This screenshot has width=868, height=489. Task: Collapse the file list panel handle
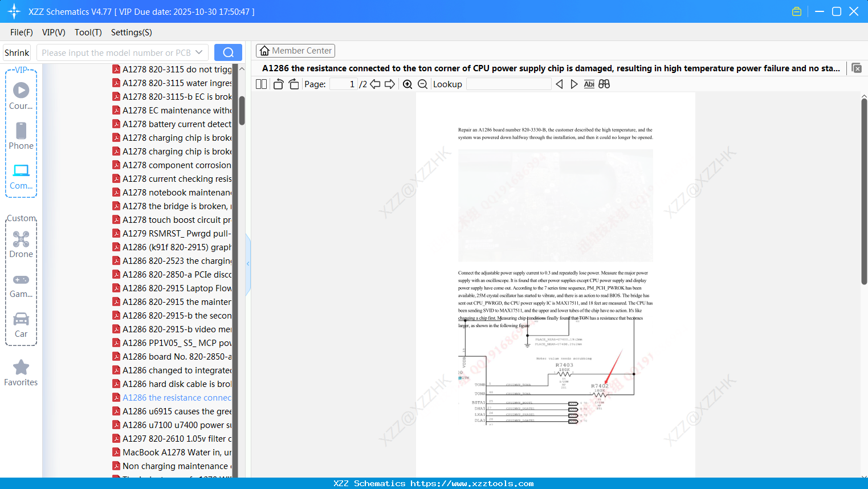pos(248,264)
